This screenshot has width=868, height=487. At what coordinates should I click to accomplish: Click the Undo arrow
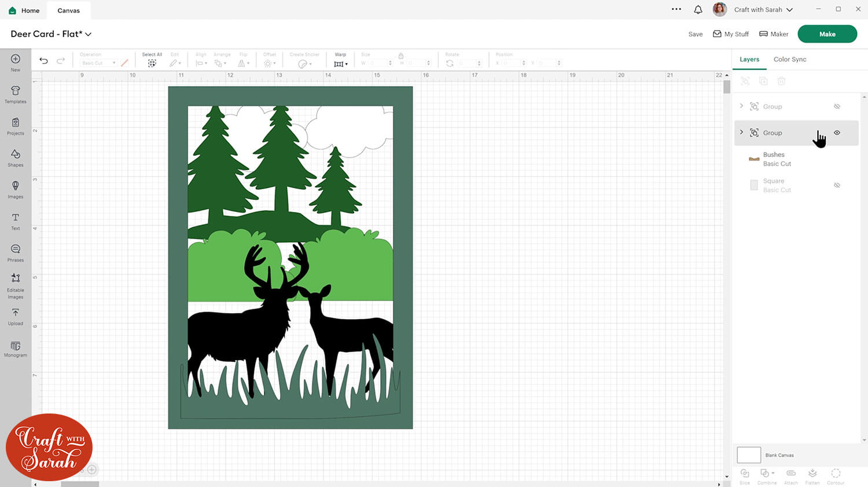point(43,61)
